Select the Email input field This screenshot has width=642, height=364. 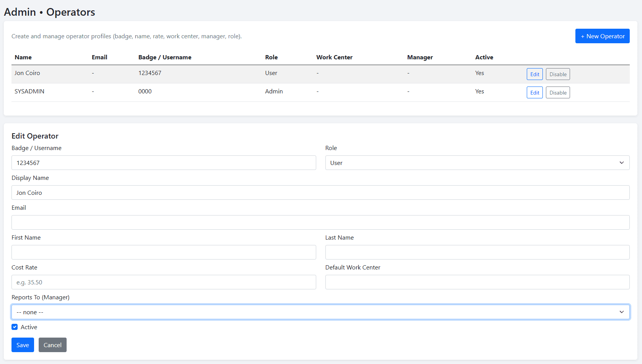320,222
